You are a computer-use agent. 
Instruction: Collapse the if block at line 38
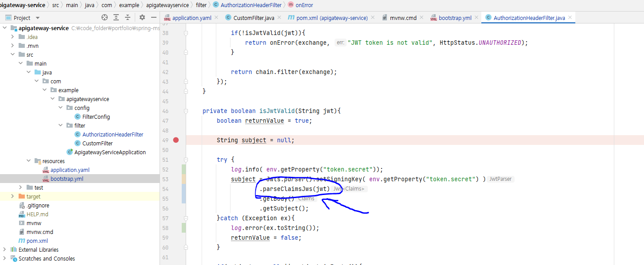tap(186, 33)
